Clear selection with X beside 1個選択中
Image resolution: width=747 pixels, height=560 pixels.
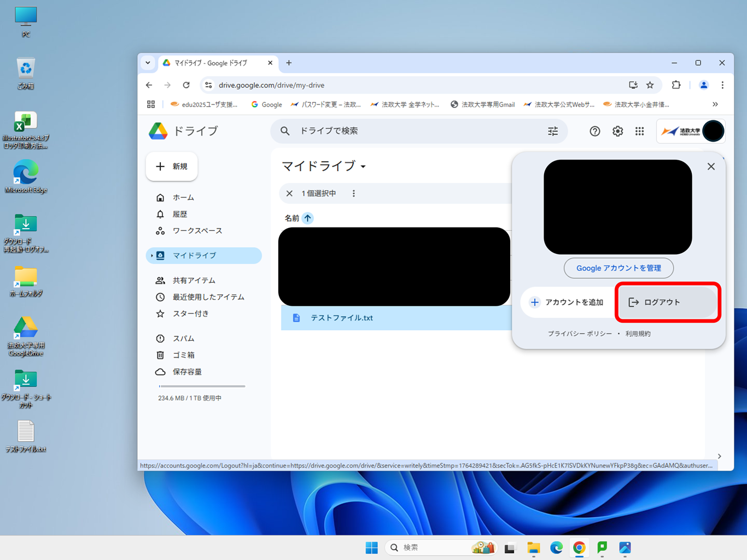pyautogui.click(x=289, y=194)
